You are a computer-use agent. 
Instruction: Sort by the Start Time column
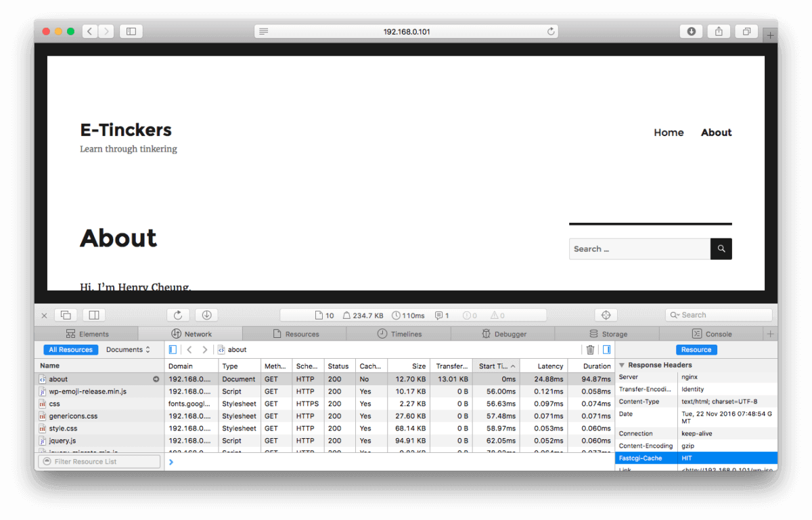click(495, 366)
